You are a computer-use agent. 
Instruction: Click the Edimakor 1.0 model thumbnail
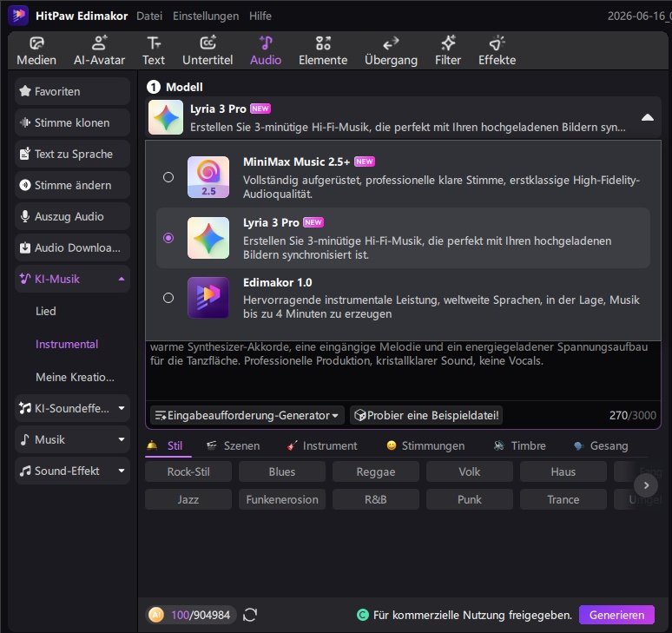click(x=208, y=298)
